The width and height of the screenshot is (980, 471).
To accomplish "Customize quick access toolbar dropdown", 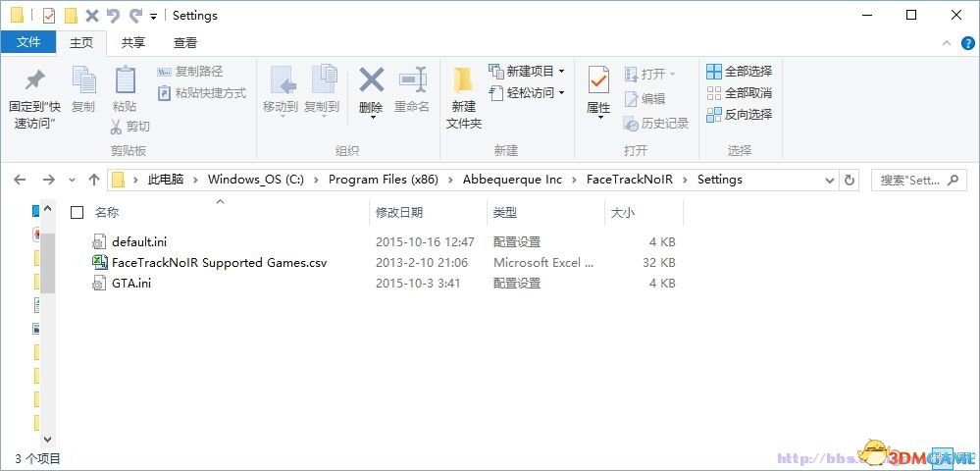I will (154, 17).
